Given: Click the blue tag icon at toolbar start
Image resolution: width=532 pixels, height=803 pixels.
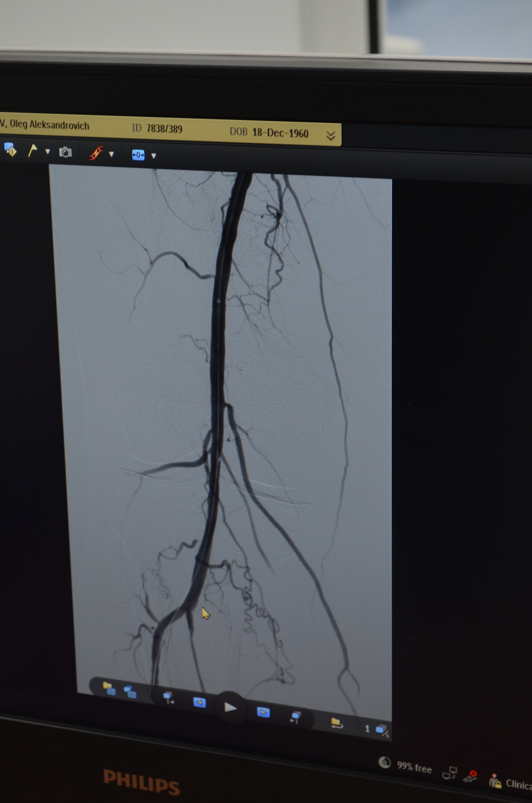Looking at the screenshot, I should 10,150.
